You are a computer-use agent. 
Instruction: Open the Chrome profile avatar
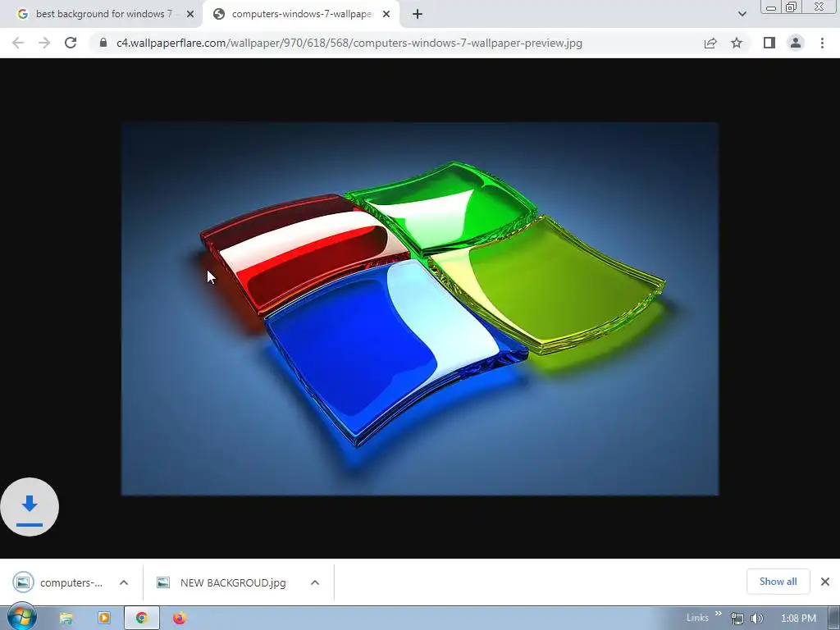pyautogui.click(x=796, y=43)
